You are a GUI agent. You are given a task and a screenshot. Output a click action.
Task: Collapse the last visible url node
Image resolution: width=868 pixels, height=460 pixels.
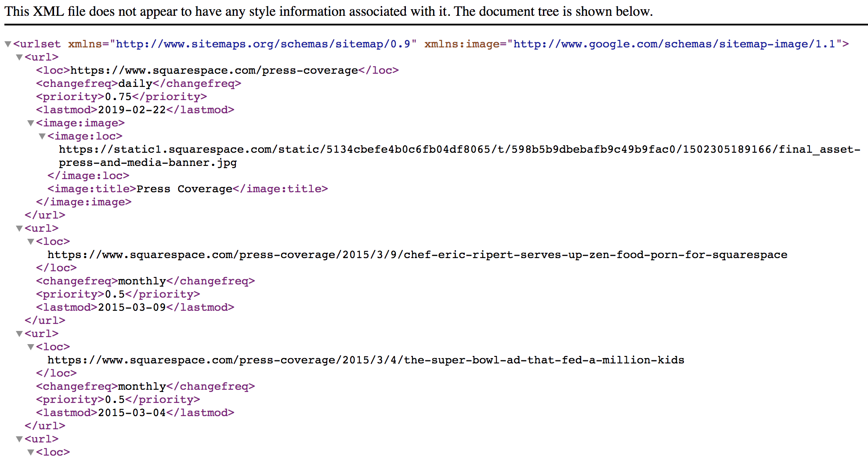click(x=19, y=439)
